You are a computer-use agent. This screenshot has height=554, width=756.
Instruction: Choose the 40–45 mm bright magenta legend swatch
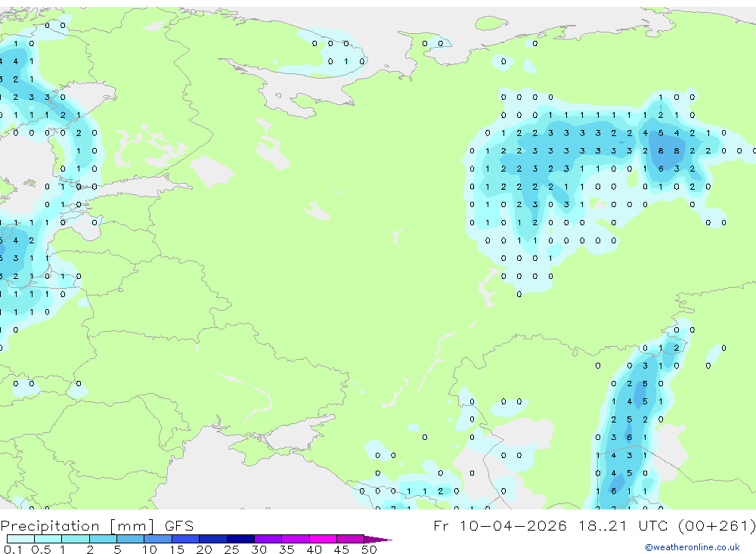point(323,539)
